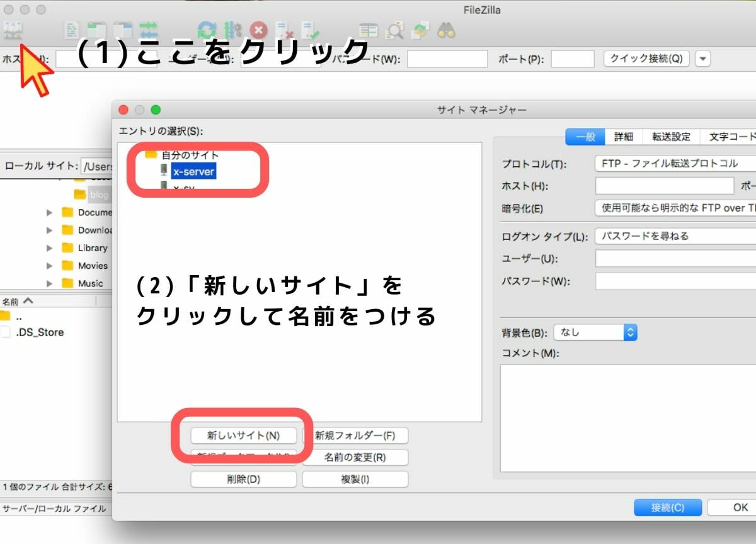Open the 暗号化(E) encryption dropdown
This screenshot has width=756, height=544.
[675, 208]
